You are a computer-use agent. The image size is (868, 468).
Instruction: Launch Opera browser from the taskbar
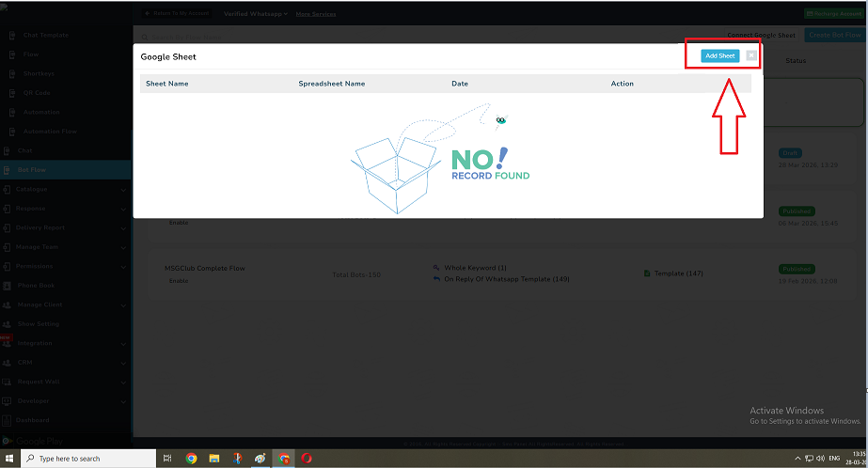307,459
